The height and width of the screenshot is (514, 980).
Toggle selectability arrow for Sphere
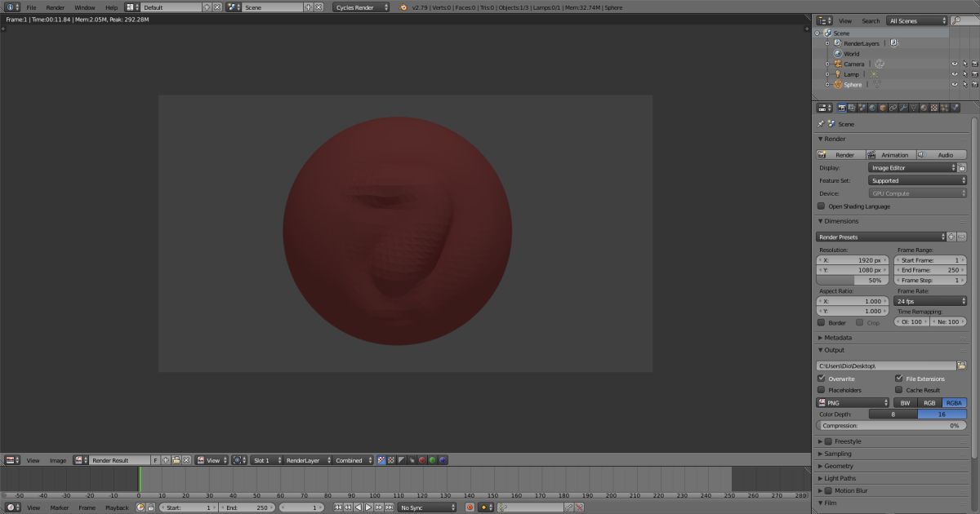[964, 85]
